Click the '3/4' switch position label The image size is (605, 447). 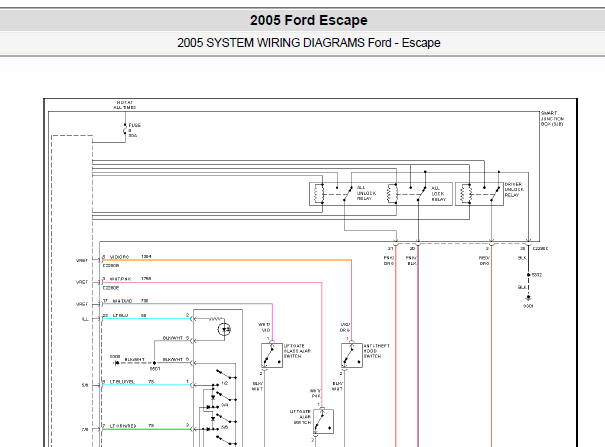pos(225,405)
